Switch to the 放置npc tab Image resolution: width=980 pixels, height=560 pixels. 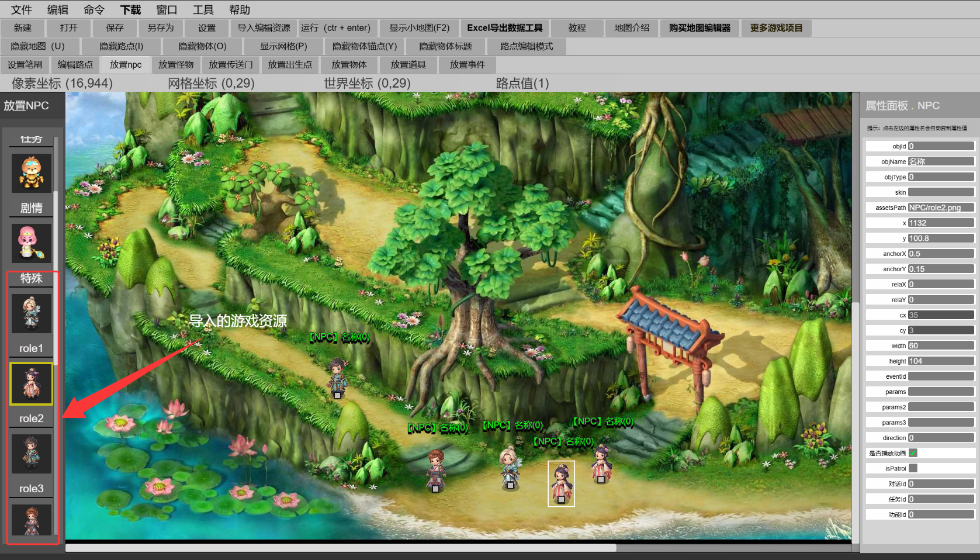pos(126,64)
